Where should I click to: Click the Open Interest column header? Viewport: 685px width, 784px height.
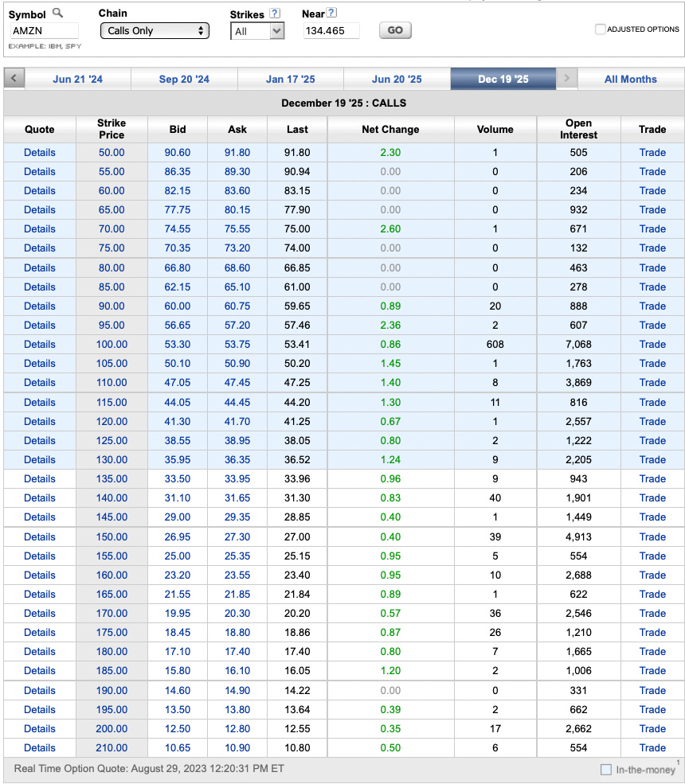[578, 129]
